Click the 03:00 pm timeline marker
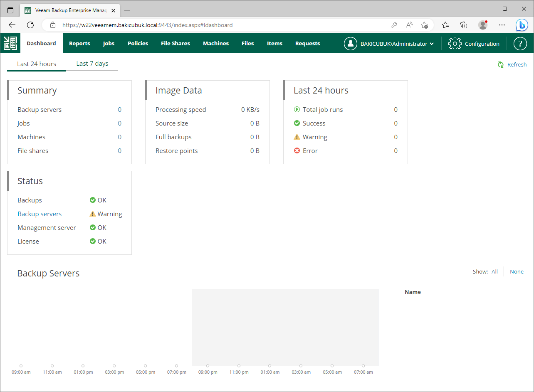Viewport: 534px width, 392px height. point(114,366)
